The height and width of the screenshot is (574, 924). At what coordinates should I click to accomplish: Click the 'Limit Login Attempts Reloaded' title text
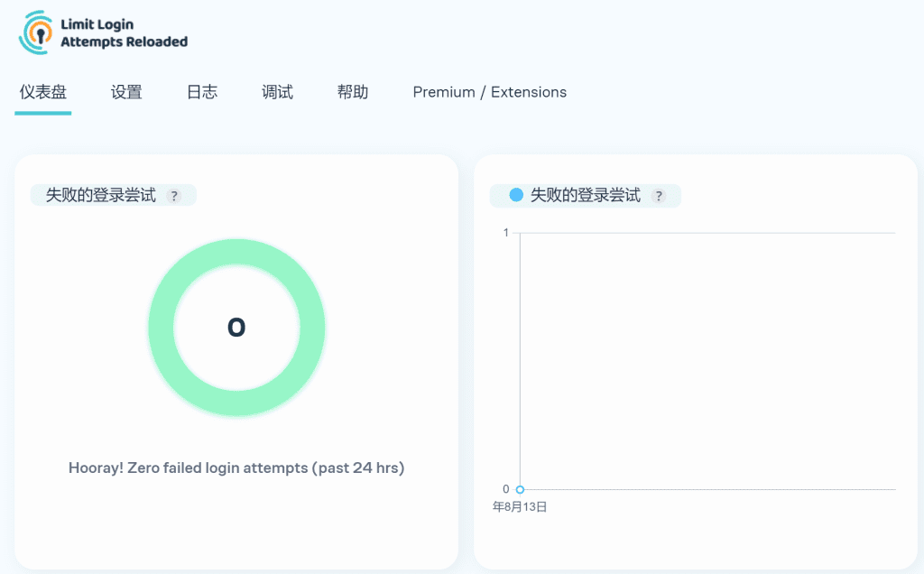pos(124,33)
